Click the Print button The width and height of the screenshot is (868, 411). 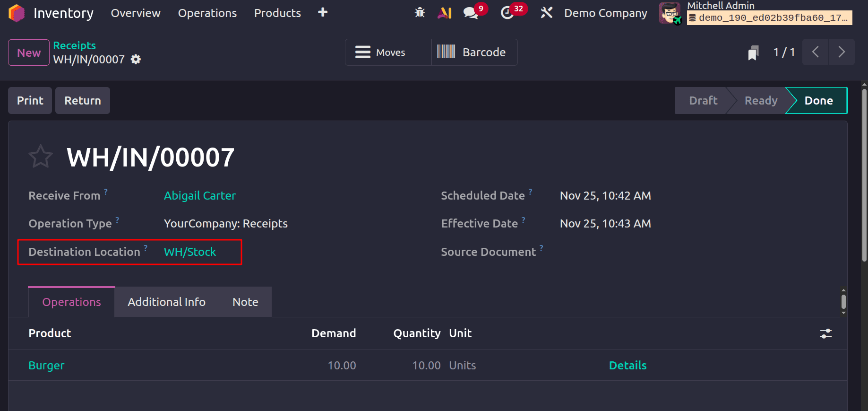(30, 100)
